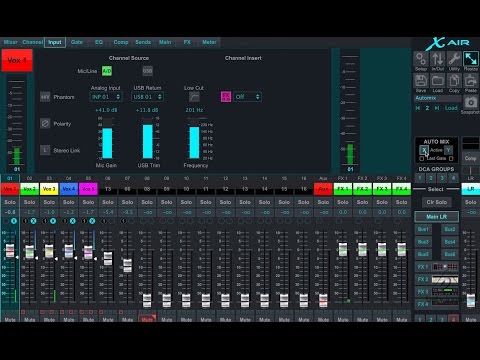Toggle the 48V Phantom power button

point(45,97)
